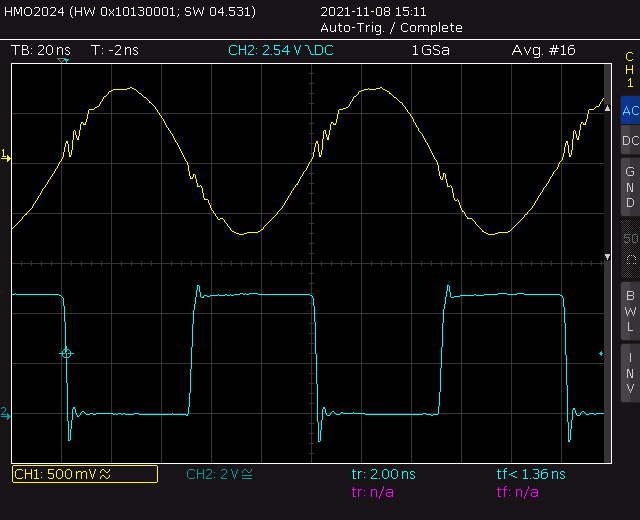Screen dimensions: 640x520
Task: Toggle BWL bandwidth limit
Action: pos(630,311)
